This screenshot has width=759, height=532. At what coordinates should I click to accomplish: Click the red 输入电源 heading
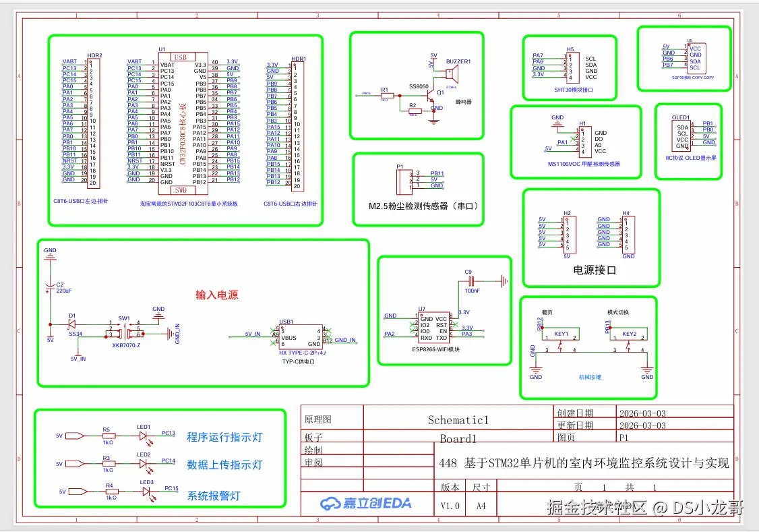(x=217, y=295)
